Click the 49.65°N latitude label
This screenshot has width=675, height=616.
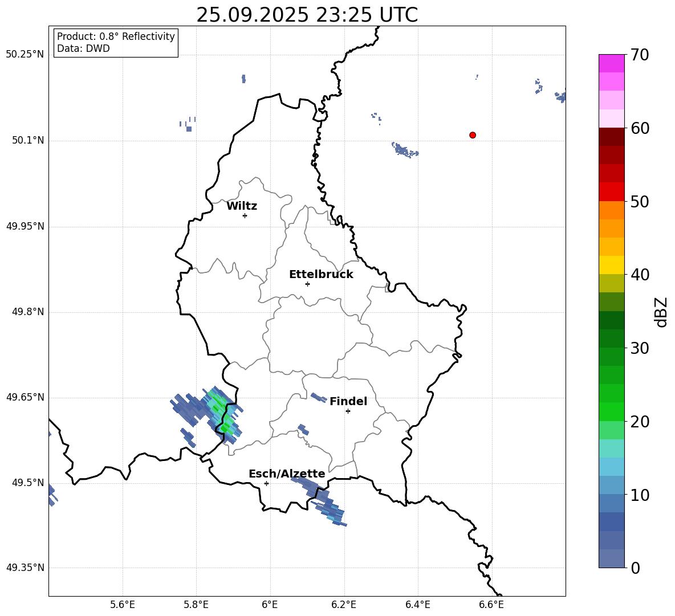click(25, 397)
